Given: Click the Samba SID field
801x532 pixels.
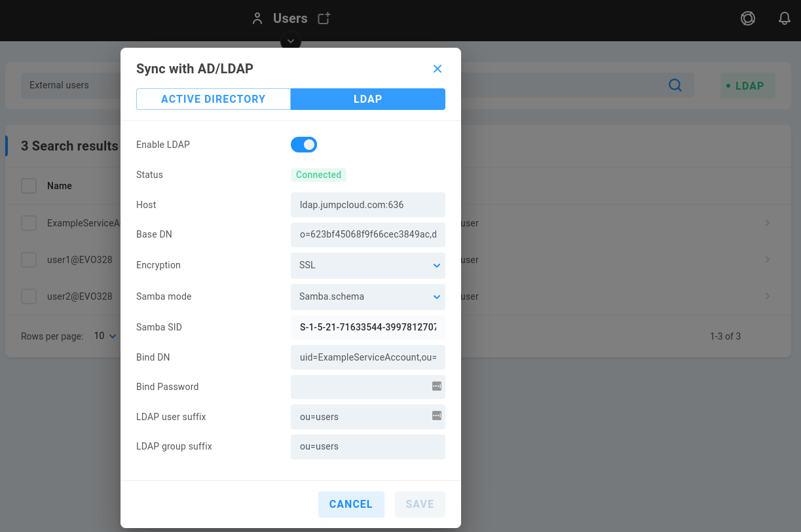Looking at the screenshot, I should [368, 327].
